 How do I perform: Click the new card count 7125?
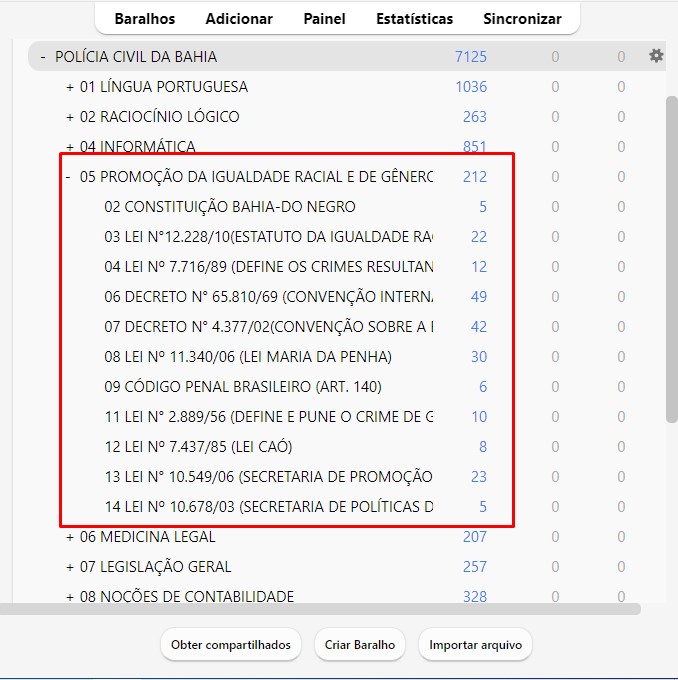point(471,57)
